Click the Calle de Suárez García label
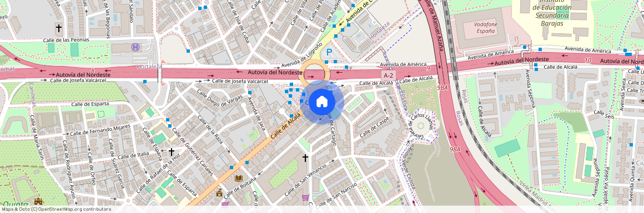 [x=116, y=163]
